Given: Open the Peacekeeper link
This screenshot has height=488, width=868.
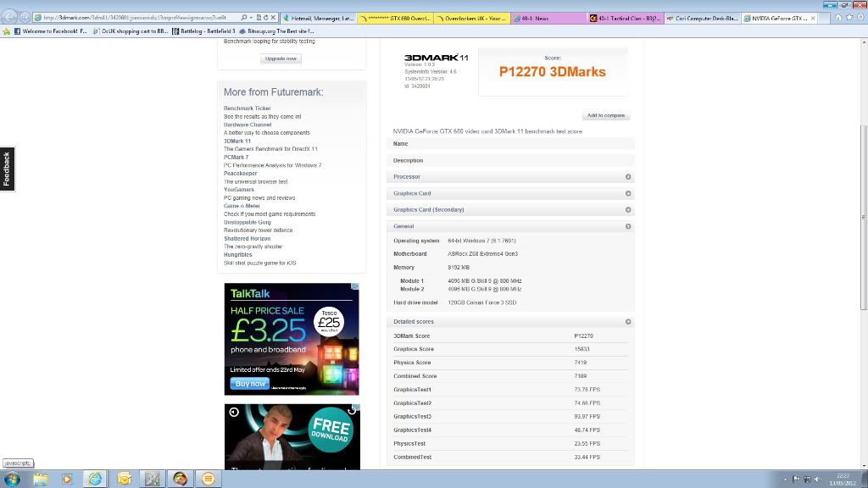Looking at the screenshot, I should click(x=240, y=173).
